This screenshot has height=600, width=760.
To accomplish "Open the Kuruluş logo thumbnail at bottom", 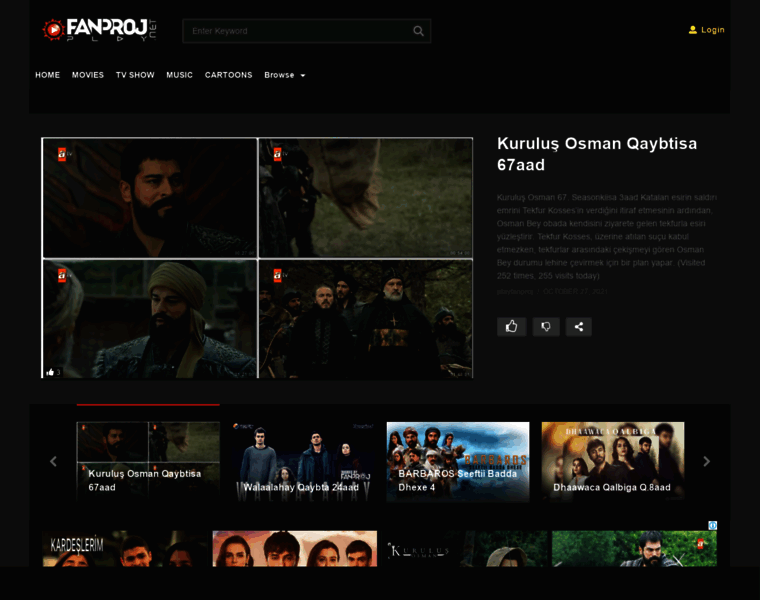I will coord(466,549).
